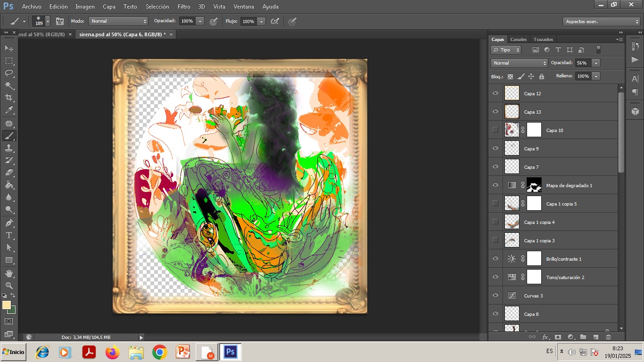Hide the Capa 12 layer
The height and width of the screenshot is (362, 644).
(x=495, y=93)
